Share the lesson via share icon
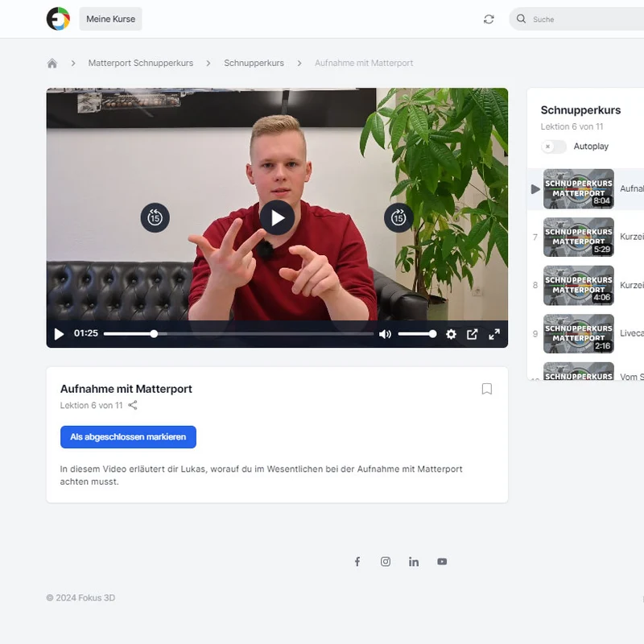 133,406
